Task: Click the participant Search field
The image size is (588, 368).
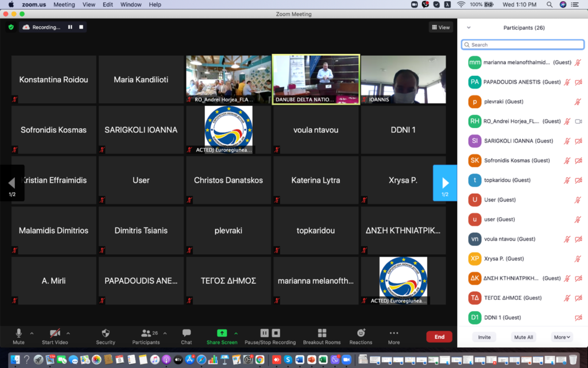Action: pyautogui.click(x=523, y=45)
